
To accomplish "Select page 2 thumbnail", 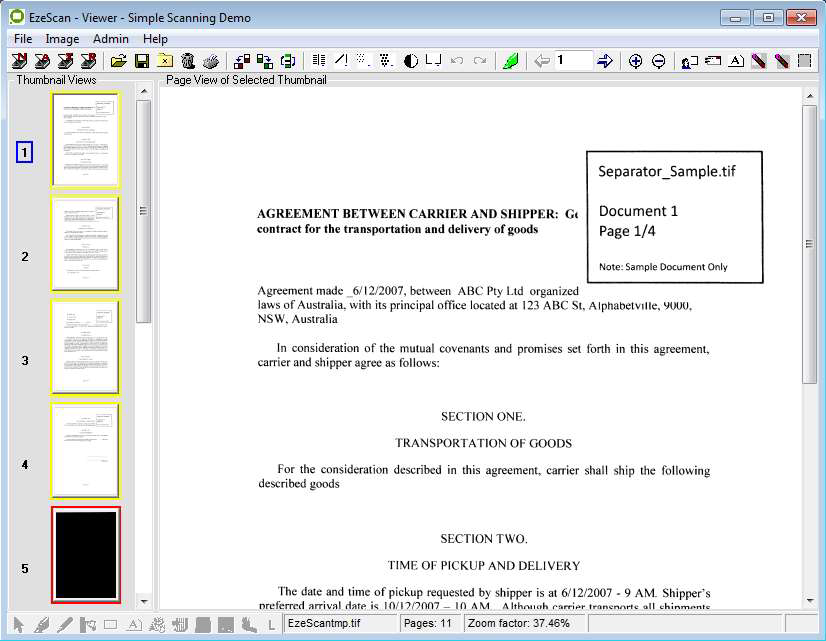I will tap(85, 243).
